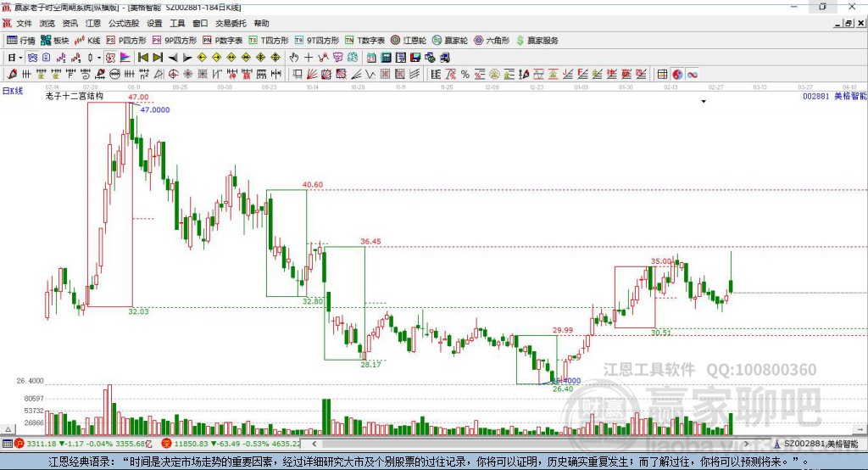Click the n² spacing lines tool icon
The height and width of the screenshot is (470, 868).
(144, 75)
